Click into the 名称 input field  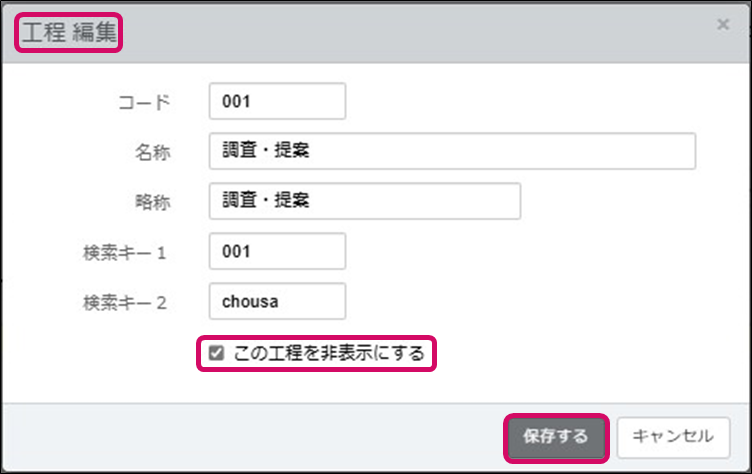click(x=452, y=151)
